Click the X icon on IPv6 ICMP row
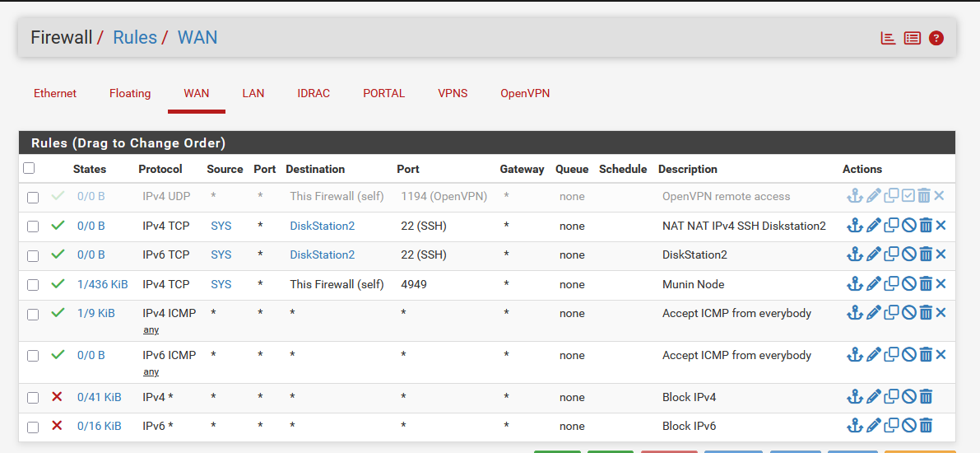Viewport: 980px width, 453px height. tap(941, 355)
